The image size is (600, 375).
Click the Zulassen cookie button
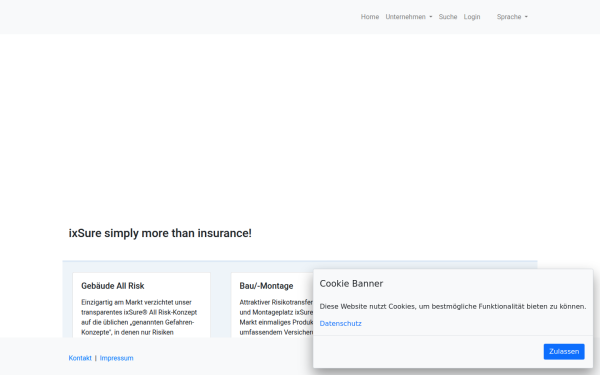pos(564,351)
